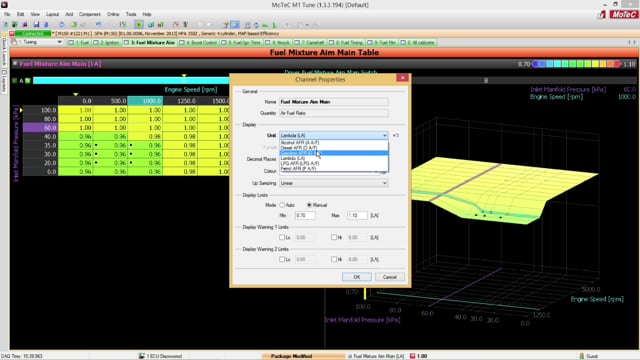Open the Layout menu

[x=52, y=14]
